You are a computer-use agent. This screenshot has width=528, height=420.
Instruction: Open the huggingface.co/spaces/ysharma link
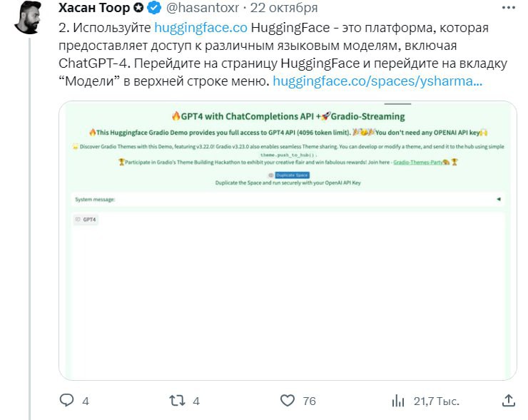377,81
